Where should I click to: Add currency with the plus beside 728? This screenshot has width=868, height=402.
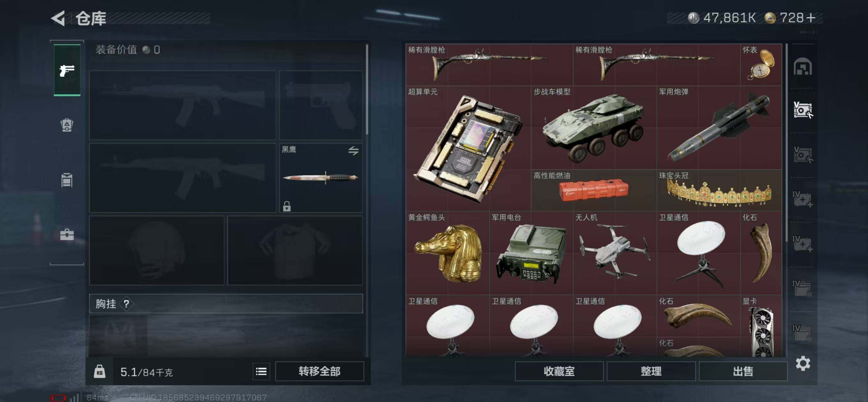tap(812, 18)
